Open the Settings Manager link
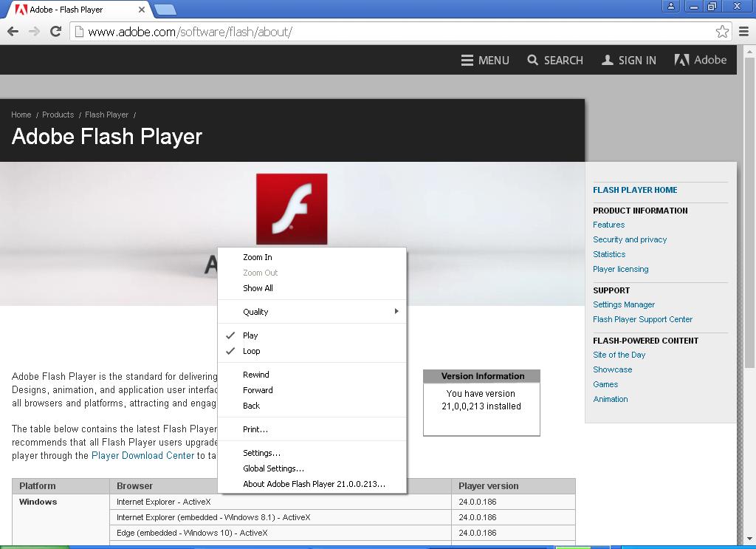The image size is (756, 549). (x=624, y=305)
